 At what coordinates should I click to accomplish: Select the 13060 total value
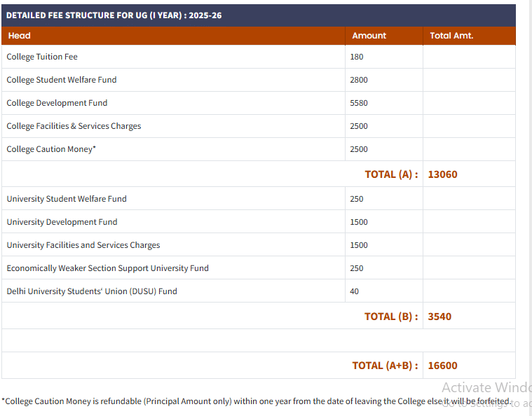(x=442, y=174)
